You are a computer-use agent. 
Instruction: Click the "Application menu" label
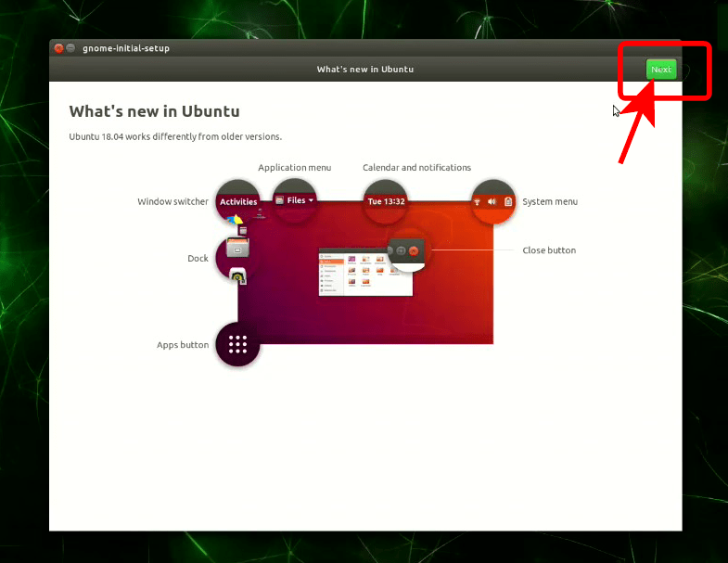click(294, 168)
